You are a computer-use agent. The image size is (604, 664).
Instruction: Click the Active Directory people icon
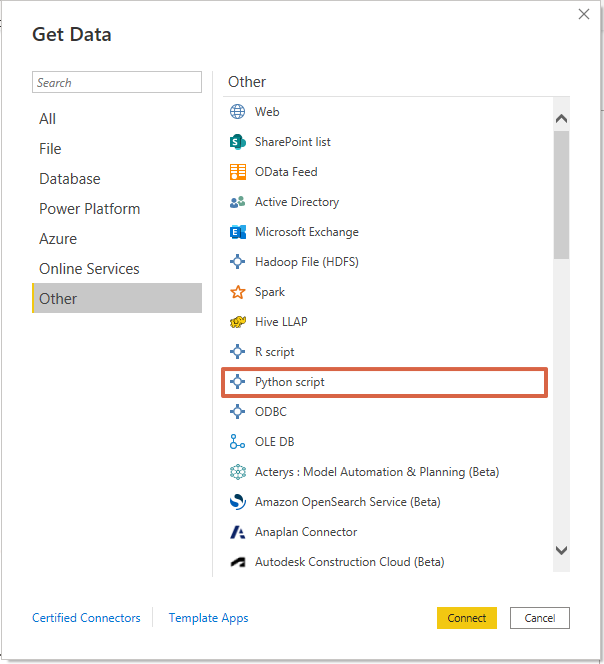(237, 202)
